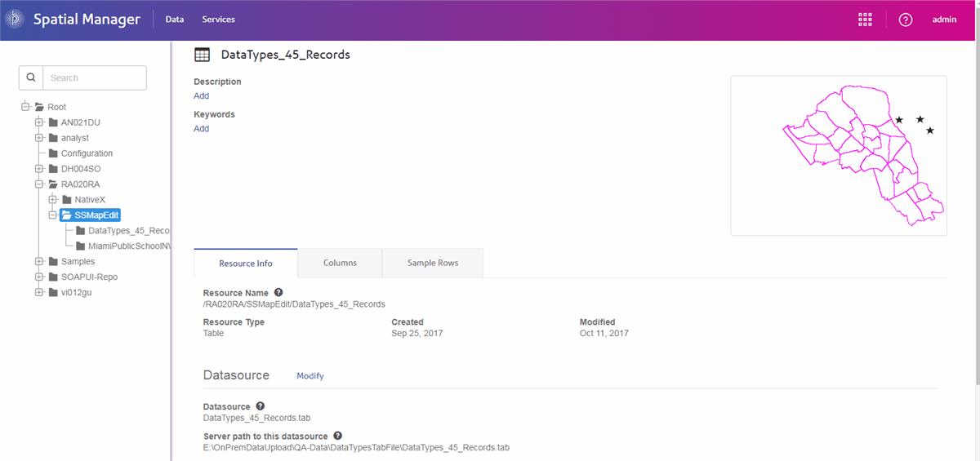The height and width of the screenshot is (461, 980).
Task: Select the NativeX tree item label
Action: pos(90,200)
